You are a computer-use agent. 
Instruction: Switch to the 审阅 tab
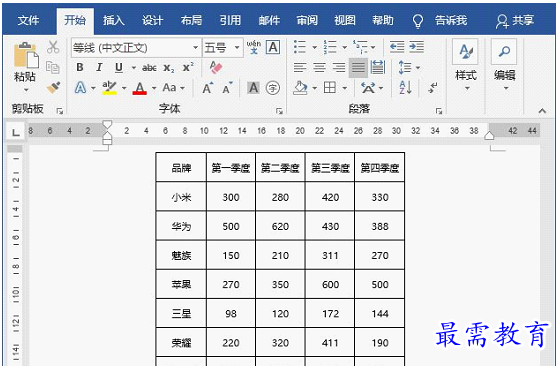click(x=307, y=20)
